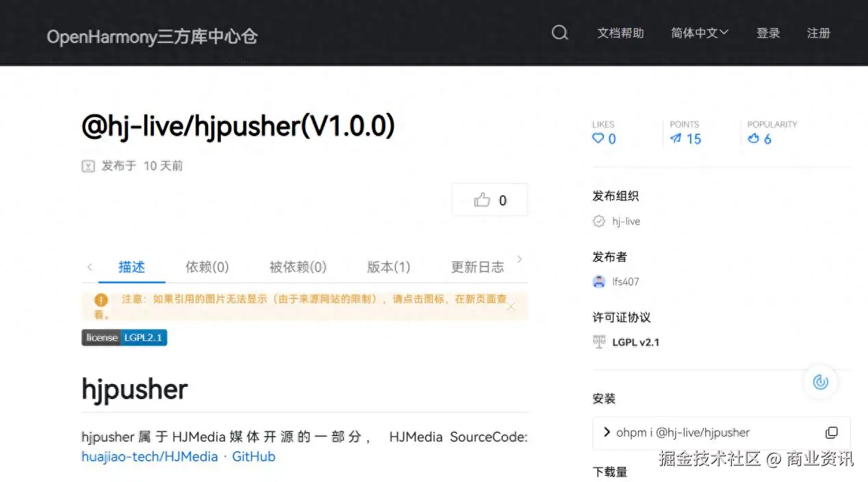Click the package title @hj-live/hjpusher(V1.0.0)
The height and width of the screenshot is (482, 868).
[x=238, y=127]
